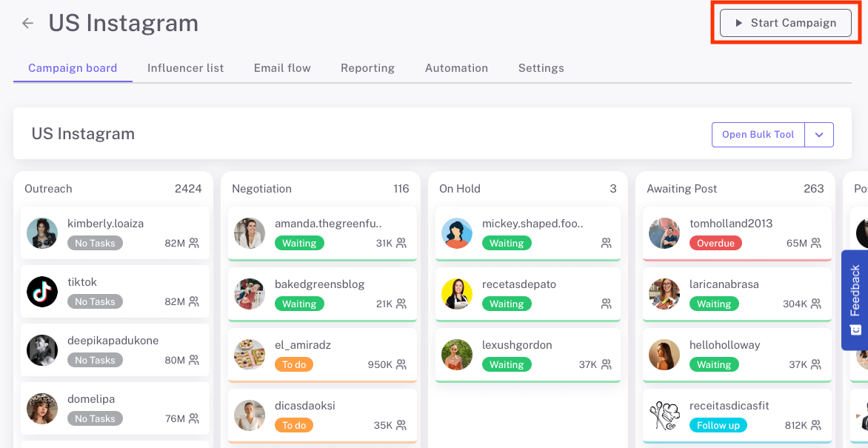Image resolution: width=868 pixels, height=448 pixels.
Task: Click the Follow up badge on receitasdicasfit
Action: pos(718,425)
